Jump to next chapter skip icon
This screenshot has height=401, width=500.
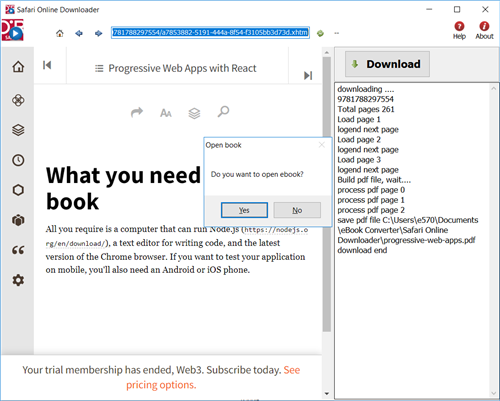[x=308, y=75]
